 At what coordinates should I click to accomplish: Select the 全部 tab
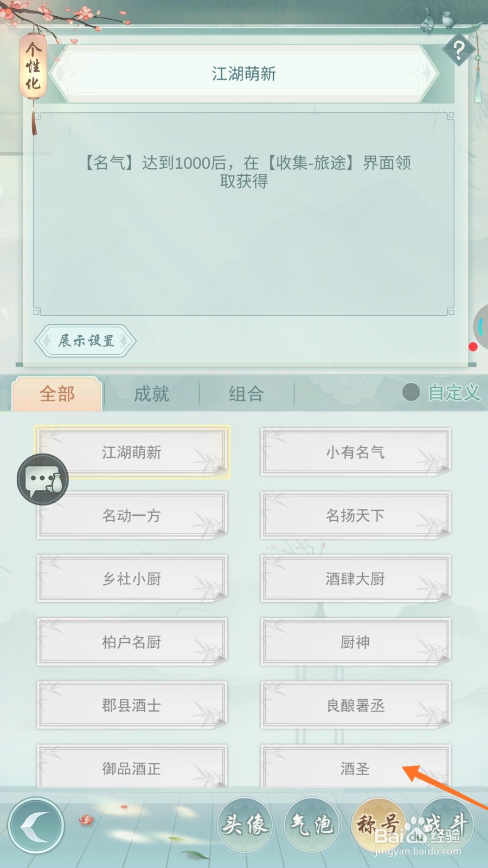(57, 394)
